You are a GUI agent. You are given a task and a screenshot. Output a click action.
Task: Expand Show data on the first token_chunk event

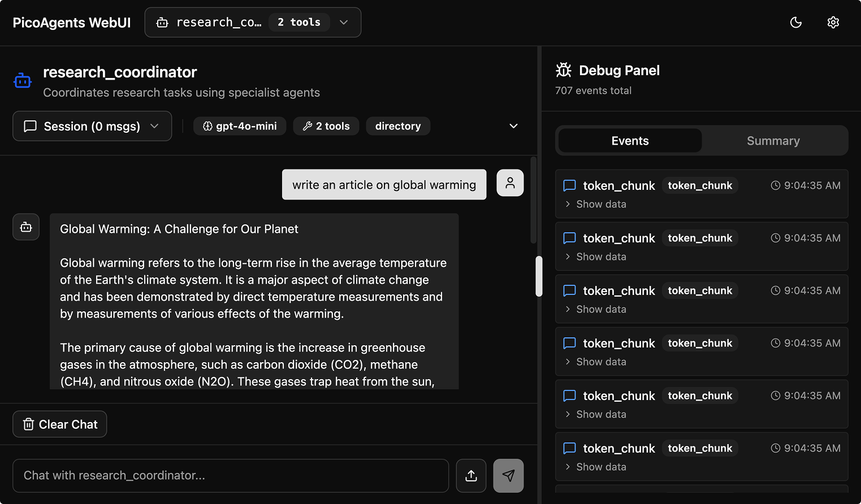coord(595,204)
